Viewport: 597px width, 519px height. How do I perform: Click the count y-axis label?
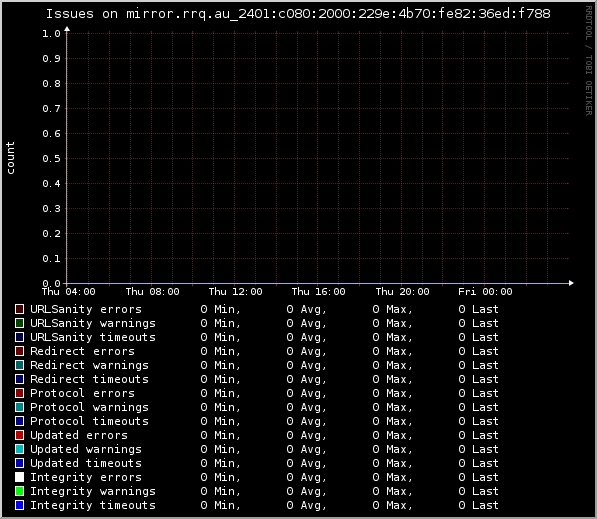point(10,158)
